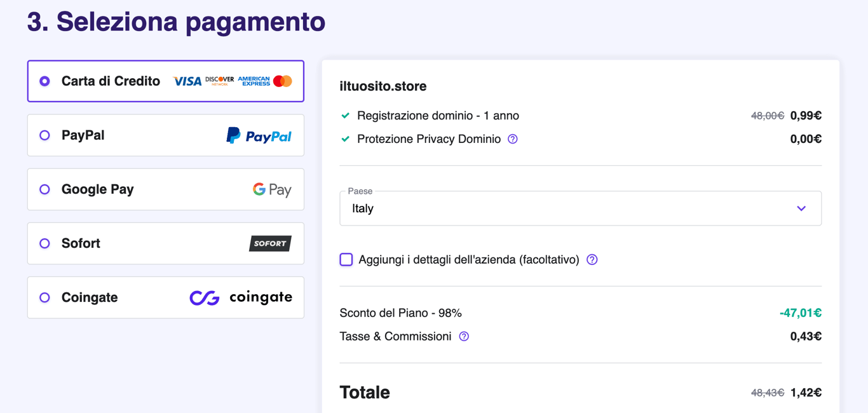Click the Google Pay logo
This screenshot has height=413, width=868.
(x=272, y=189)
